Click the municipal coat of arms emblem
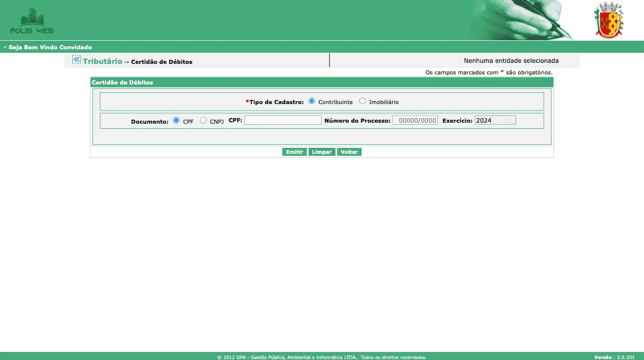 click(609, 20)
